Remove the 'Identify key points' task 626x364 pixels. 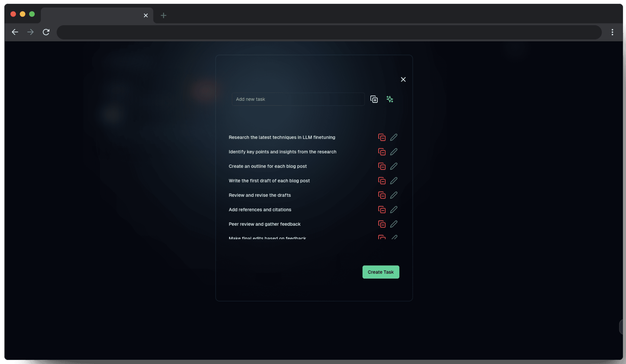click(x=382, y=152)
